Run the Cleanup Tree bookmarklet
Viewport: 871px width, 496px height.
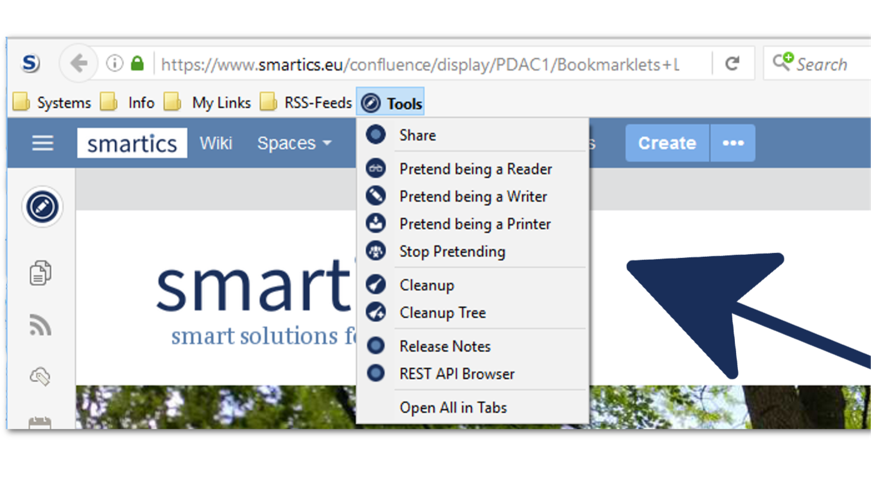click(x=472, y=313)
